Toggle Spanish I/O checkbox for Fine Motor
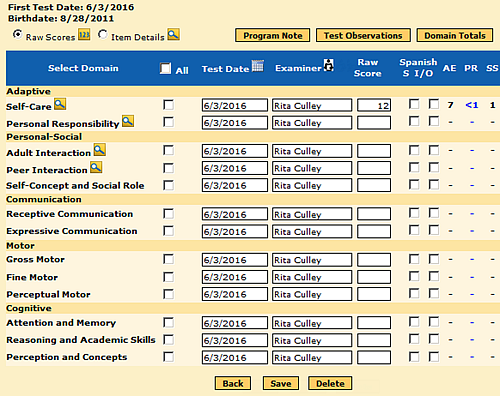This screenshot has width=500, height=396. coord(434,276)
